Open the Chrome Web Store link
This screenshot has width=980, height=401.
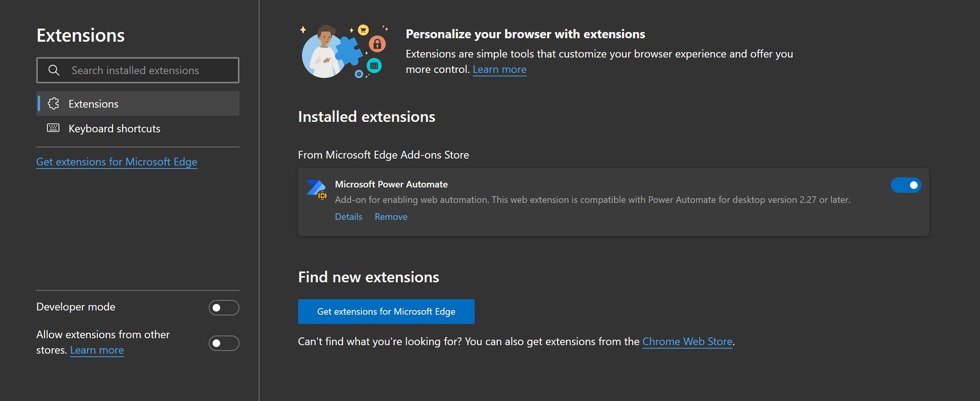687,342
